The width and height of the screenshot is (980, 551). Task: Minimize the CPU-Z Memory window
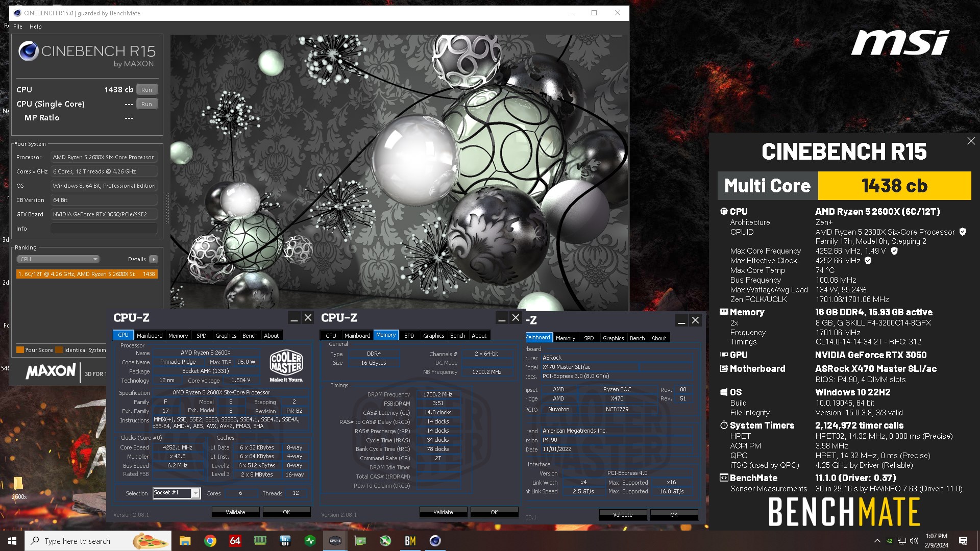(x=502, y=318)
